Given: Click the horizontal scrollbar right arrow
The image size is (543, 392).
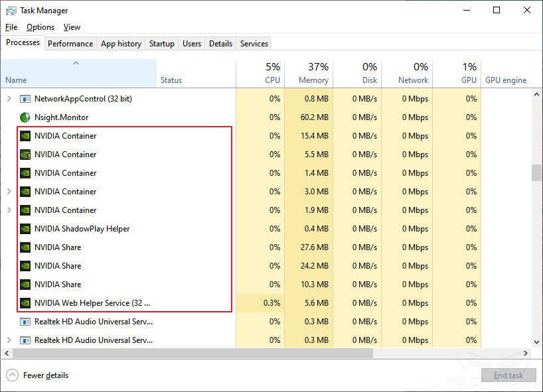Looking at the screenshot, I should 526,354.
